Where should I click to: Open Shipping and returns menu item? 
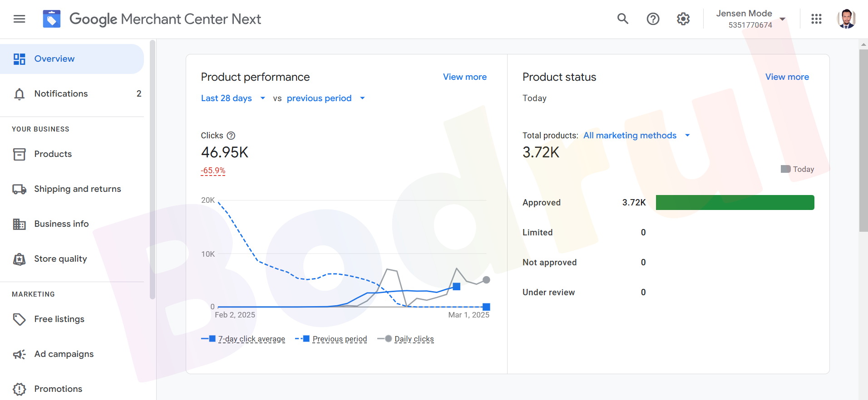pyautogui.click(x=72, y=189)
